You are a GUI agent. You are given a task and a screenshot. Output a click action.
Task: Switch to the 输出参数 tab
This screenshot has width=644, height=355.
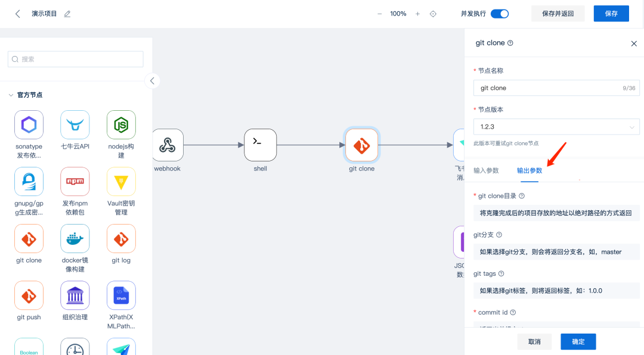point(530,171)
